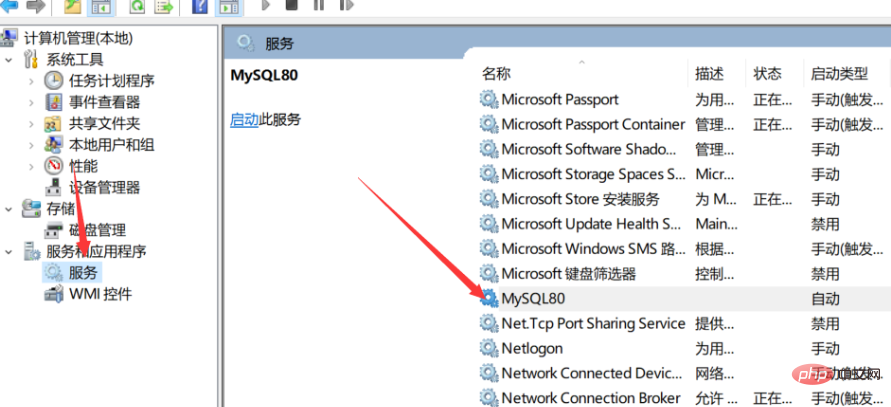The height and width of the screenshot is (407, 891).
Task: Click the Stop Service square icon
Action: coord(292,5)
